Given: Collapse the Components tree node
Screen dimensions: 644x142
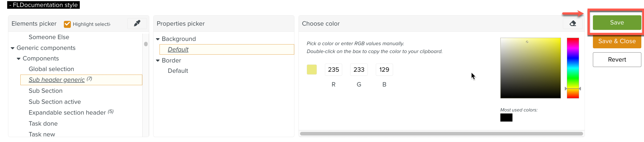Looking at the screenshot, I should (19, 59).
